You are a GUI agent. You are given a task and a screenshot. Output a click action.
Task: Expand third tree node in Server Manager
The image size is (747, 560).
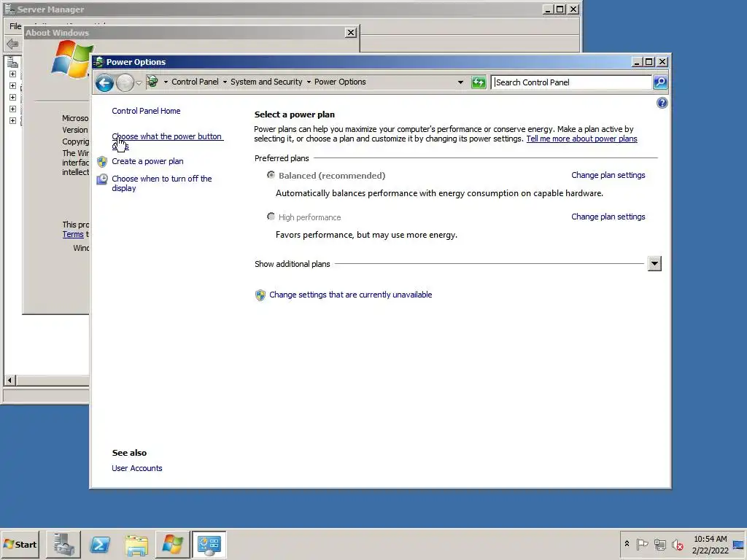(x=13, y=97)
